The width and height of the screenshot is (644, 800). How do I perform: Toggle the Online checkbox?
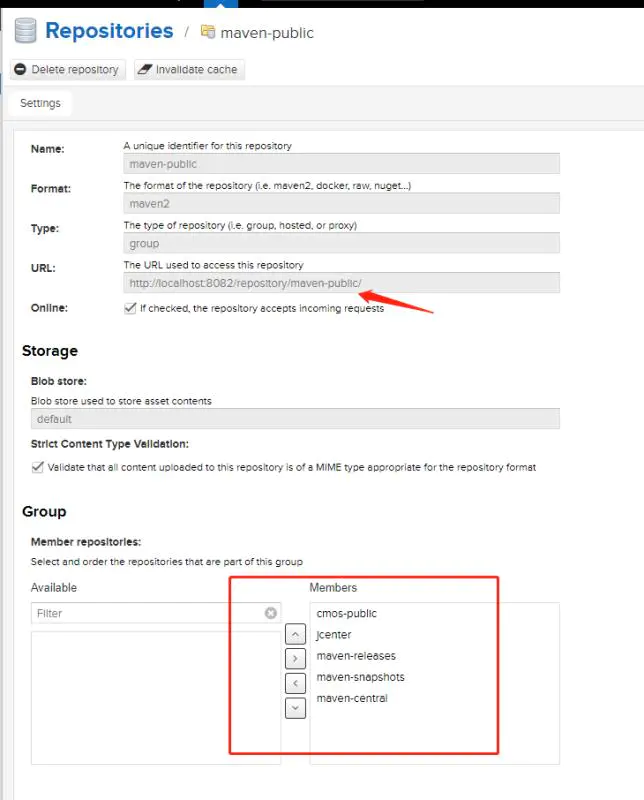(130, 308)
